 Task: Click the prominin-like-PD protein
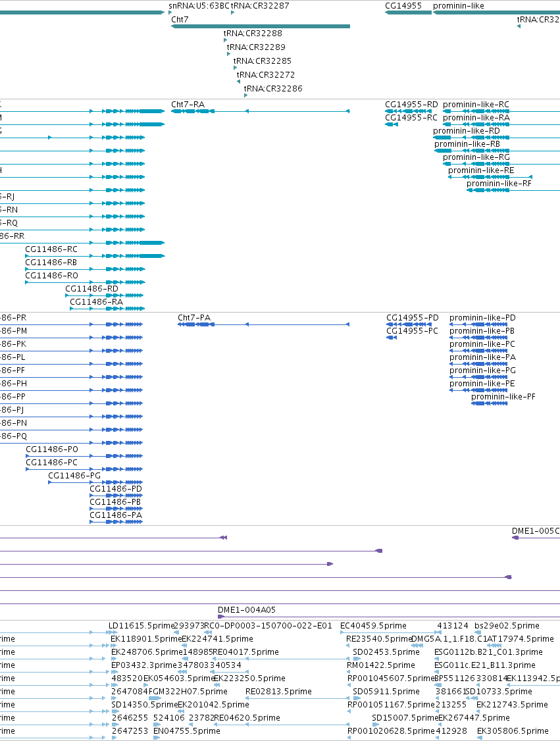coord(478,324)
